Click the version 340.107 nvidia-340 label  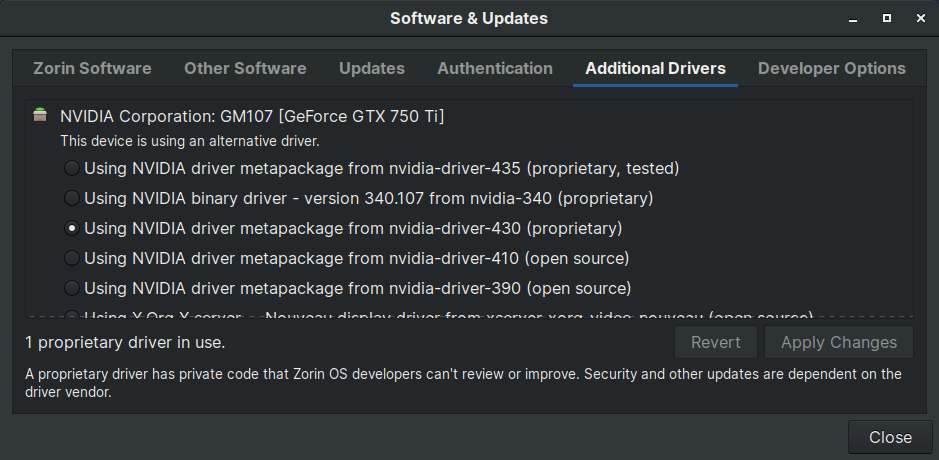pyautogui.click(x=368, y=198)
